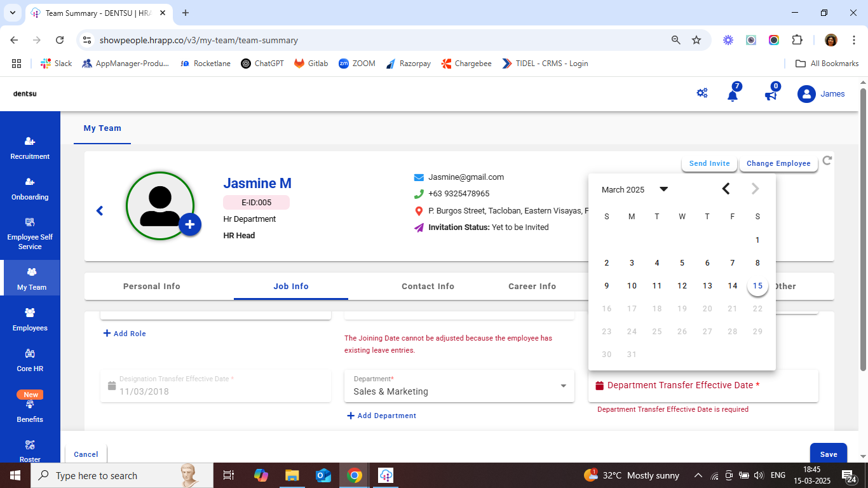This screenshot has height=488, width=868.
Task: Click the Save button
Action: click(828, 454)
